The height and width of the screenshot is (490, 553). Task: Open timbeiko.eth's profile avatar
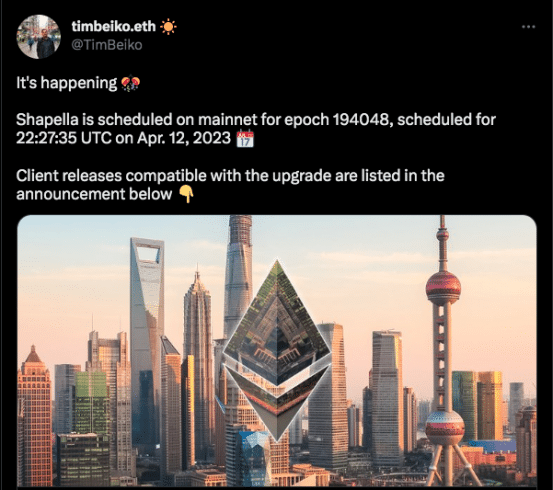click(38, 37)
